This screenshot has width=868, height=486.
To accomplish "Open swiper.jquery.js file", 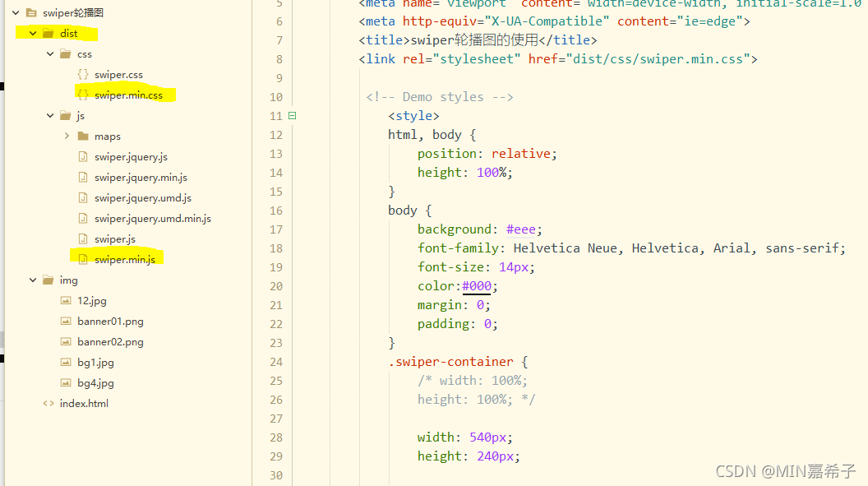I will coord(131,156).
